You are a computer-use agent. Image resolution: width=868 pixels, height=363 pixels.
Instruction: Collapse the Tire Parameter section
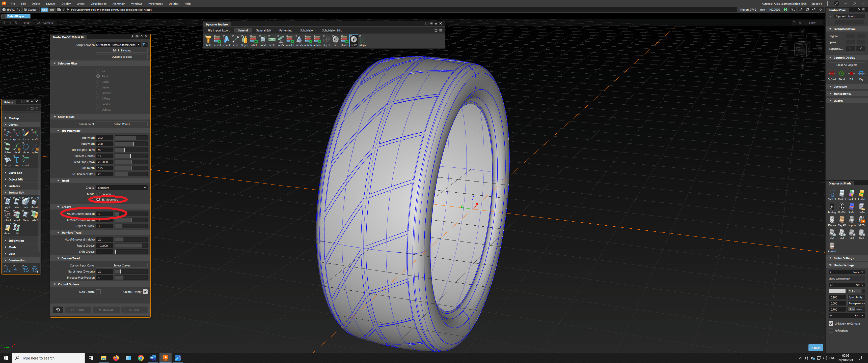(58, 131)
